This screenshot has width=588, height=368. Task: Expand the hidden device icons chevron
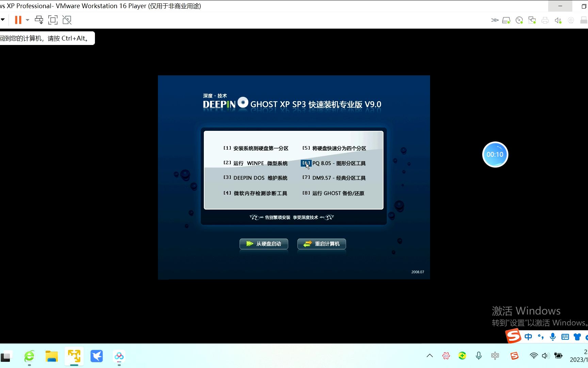click(495, 20)
